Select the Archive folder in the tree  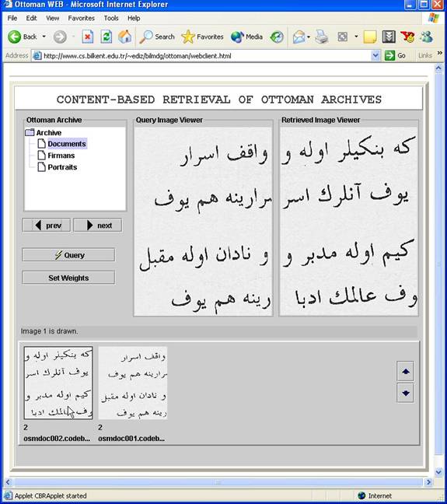coord(44,133)
